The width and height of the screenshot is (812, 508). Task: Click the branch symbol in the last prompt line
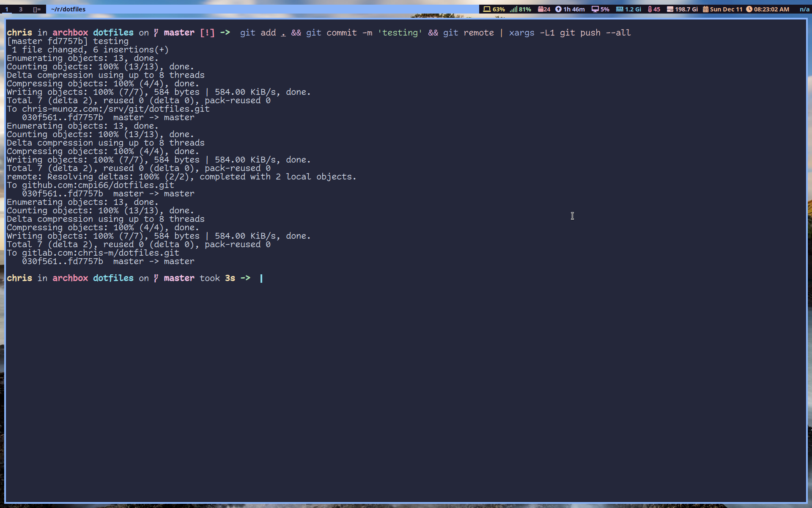(x=156, y=278)
